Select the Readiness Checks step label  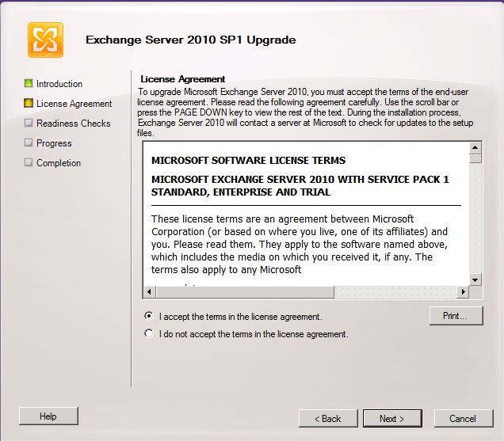[74, 124]
